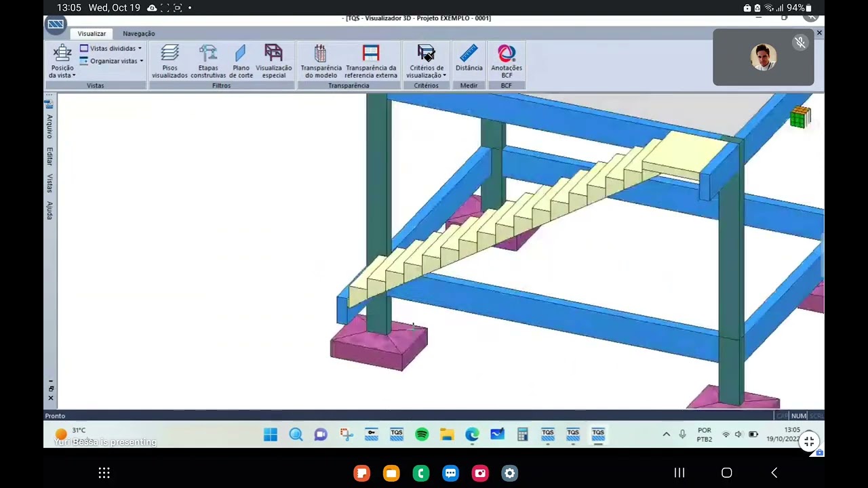Expand the Vistas divididas dropdown
Viewport: 868px width, 488px height.
[x=111, y=49]
